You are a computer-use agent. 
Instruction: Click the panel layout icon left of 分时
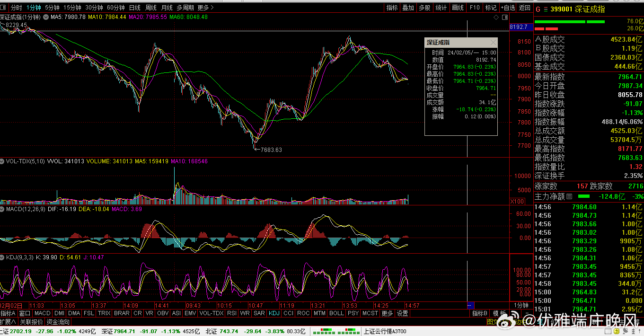(5, 8)
